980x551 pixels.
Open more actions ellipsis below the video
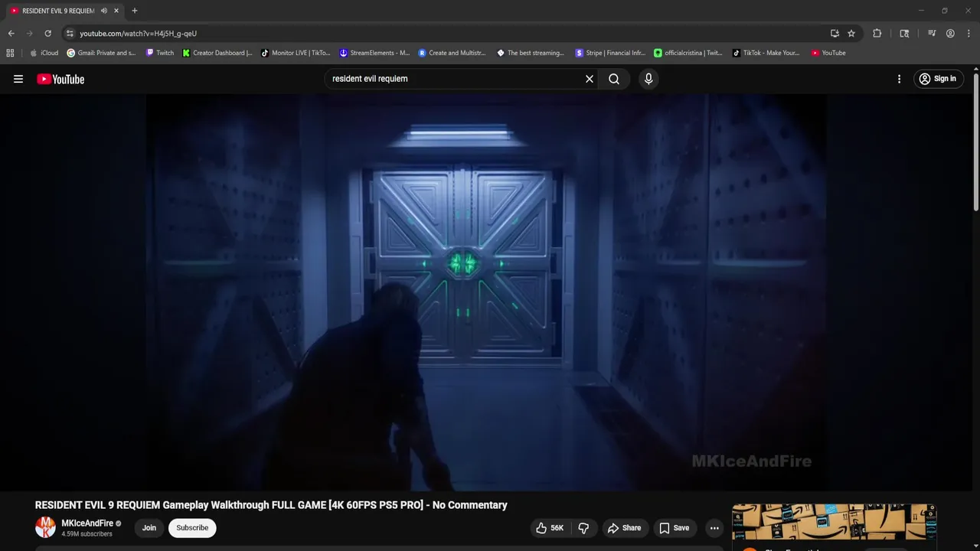pos(714,528)
